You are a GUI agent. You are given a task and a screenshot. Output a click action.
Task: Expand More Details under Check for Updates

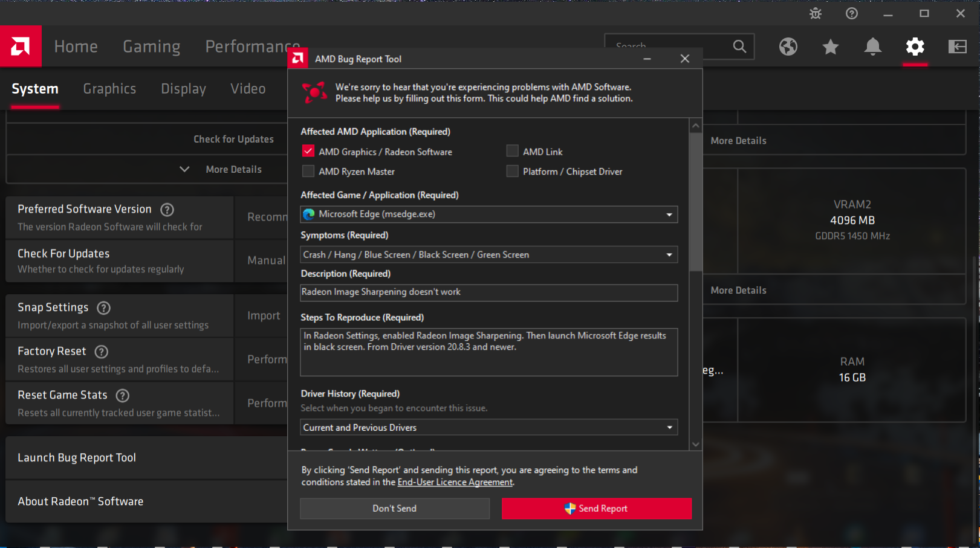(221, 169)
